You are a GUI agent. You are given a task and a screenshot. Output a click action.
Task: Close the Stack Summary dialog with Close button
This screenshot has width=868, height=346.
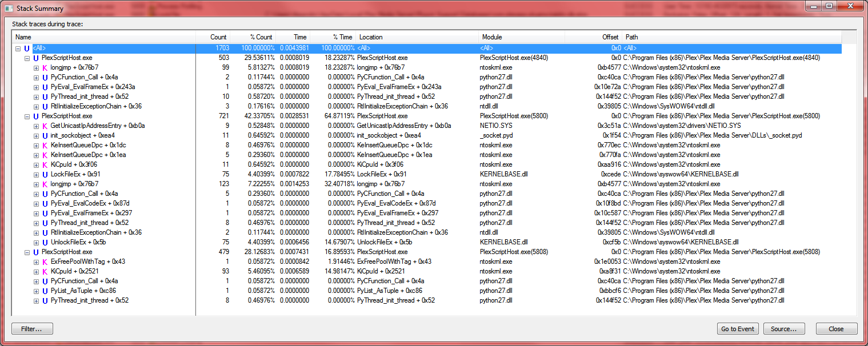click(837, 329)
